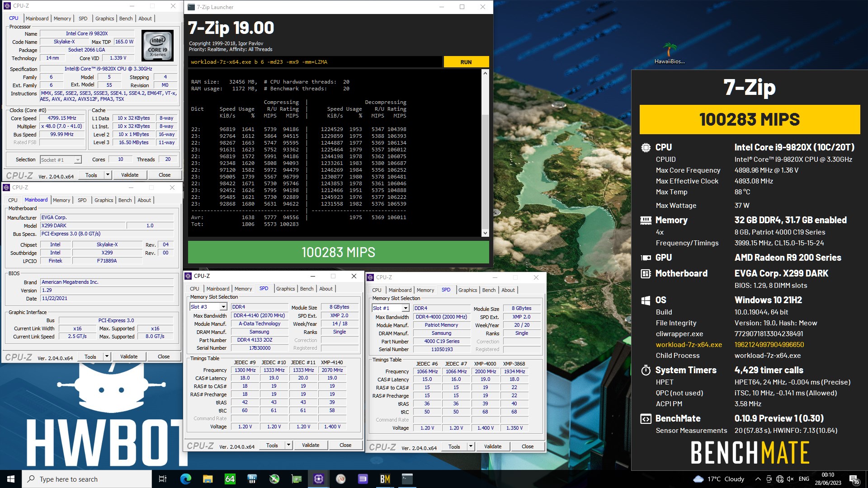This screenshot has height=488, width=868.
Task: Show hidden tray icons chevron
Action: (x=758, y=479)
